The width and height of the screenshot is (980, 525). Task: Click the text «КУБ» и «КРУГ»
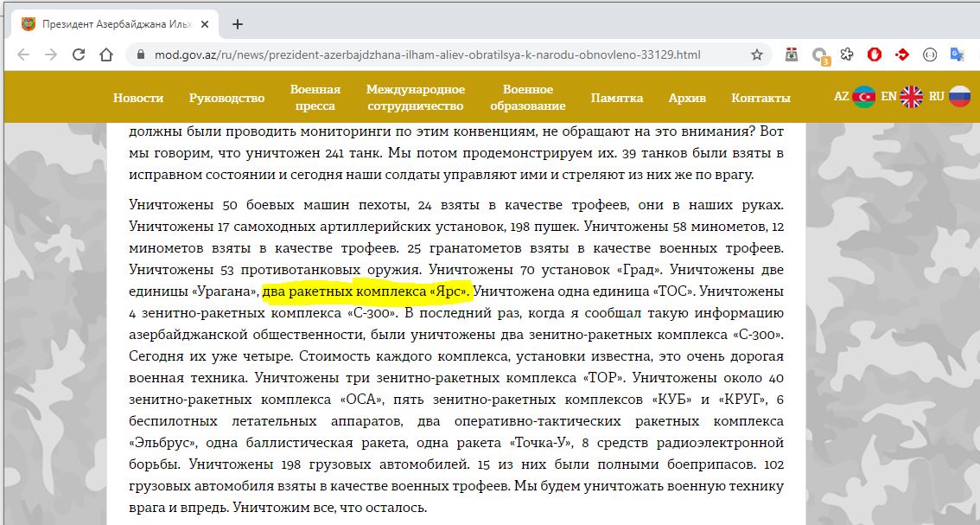coord(709,400)
